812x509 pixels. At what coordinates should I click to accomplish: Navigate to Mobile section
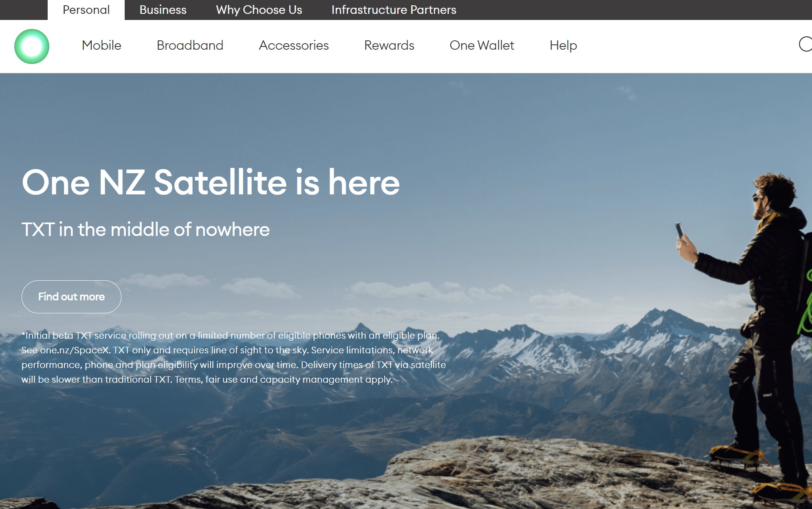(x=101, y=46)
